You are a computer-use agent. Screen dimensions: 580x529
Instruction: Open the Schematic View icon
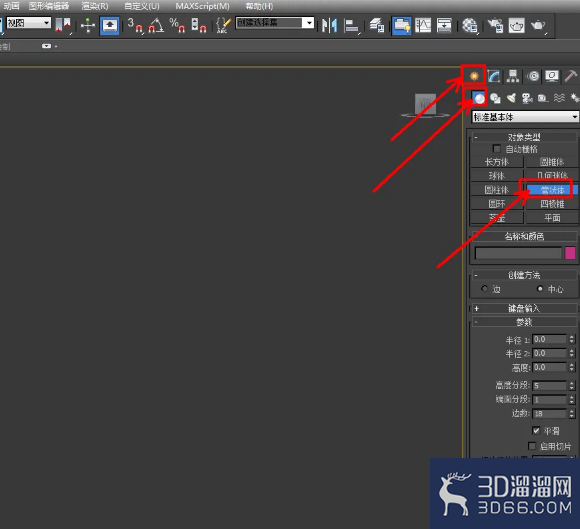(x=444, y=25)
